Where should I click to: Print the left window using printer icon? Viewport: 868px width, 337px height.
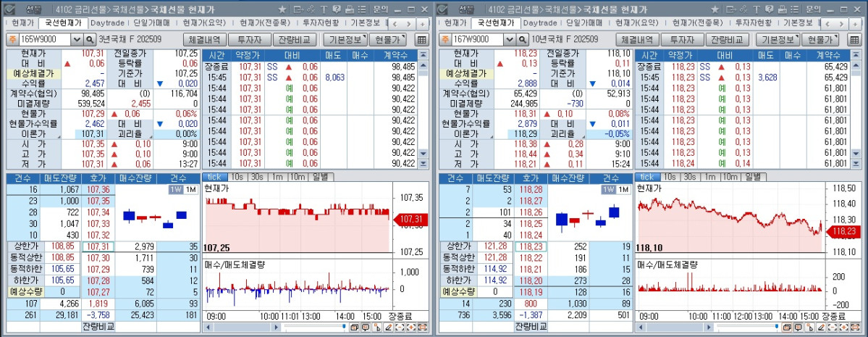(x=349, y=9)
